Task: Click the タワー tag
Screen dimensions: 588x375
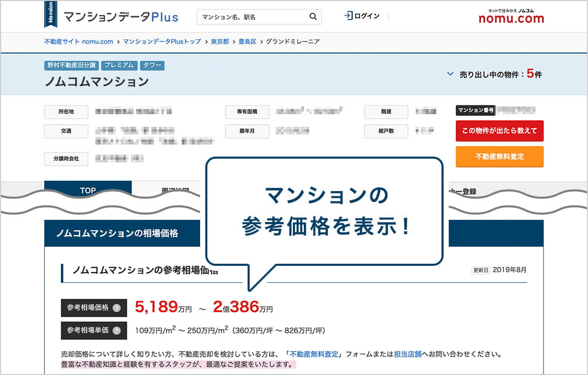Action: 152,65
